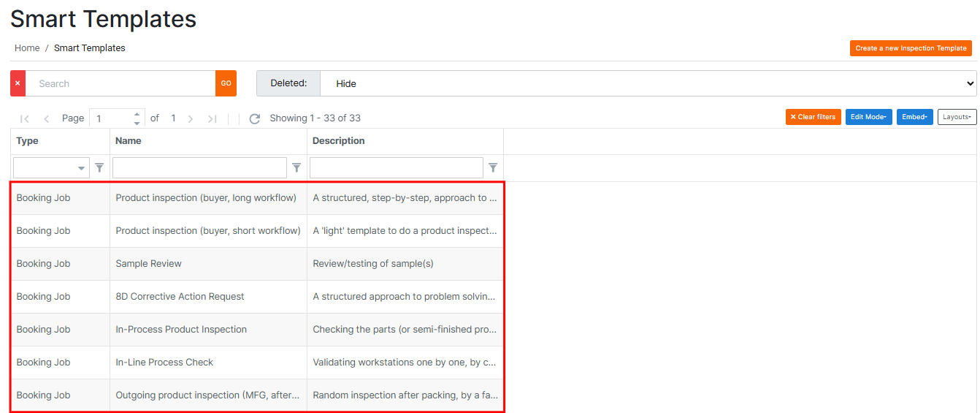Expand the Deleted Hide dropdown
980x413 pixels.
pos(647,83)
